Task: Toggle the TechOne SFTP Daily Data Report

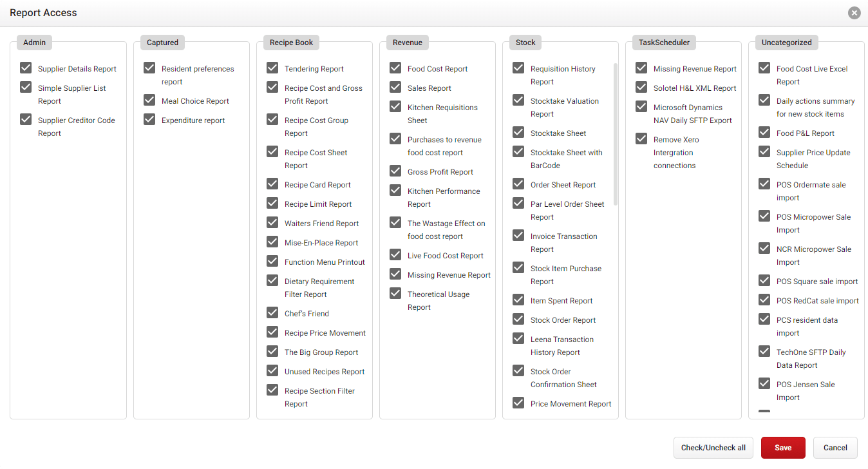Action: [x=764, y=352]
